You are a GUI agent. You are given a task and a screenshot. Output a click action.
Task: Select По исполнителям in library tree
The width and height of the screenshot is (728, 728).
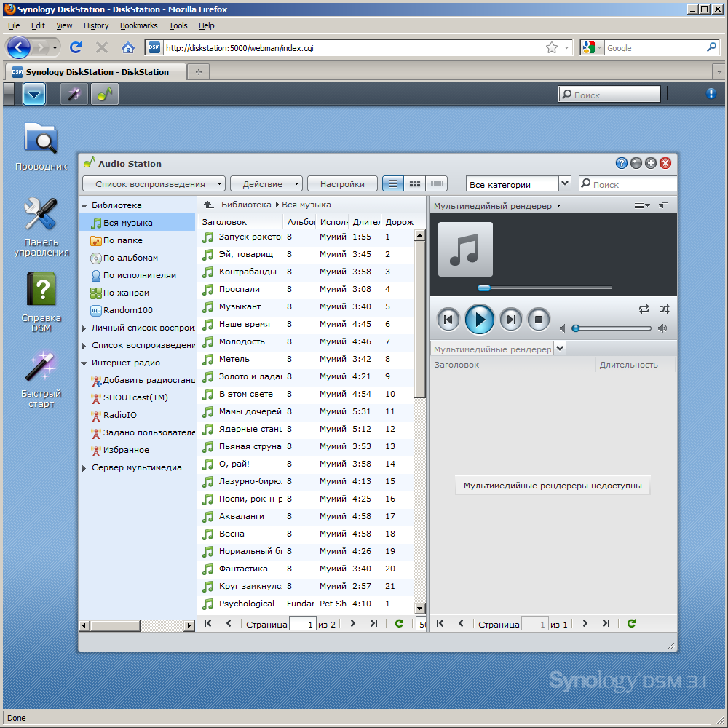(139, 275)
